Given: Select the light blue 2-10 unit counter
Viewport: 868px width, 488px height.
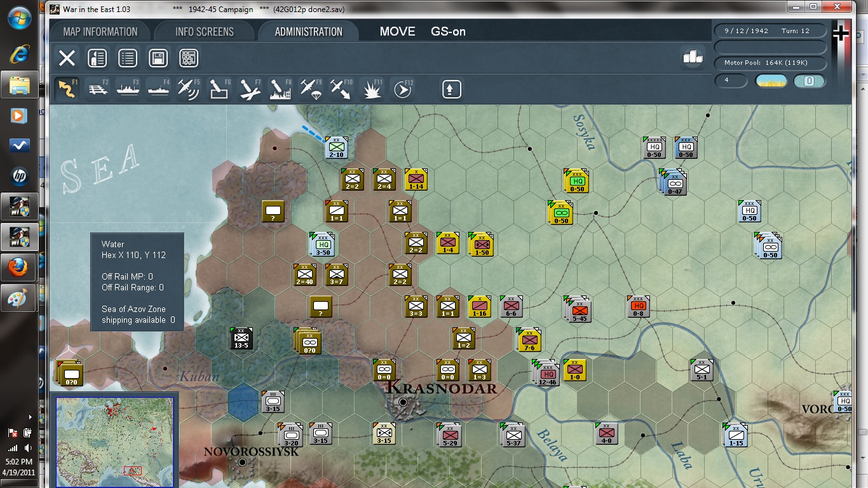Looking at the screenshot, I should [x=336, y=147].
